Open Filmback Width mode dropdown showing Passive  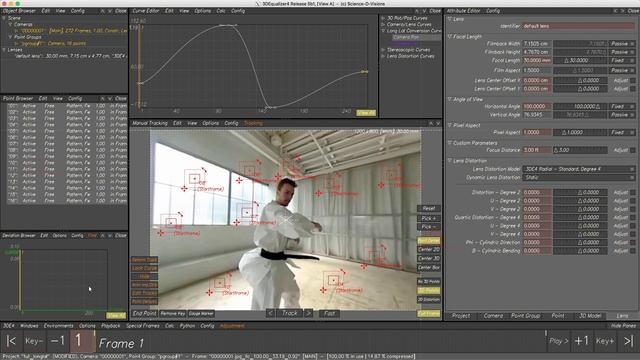[x=622, y=44]
